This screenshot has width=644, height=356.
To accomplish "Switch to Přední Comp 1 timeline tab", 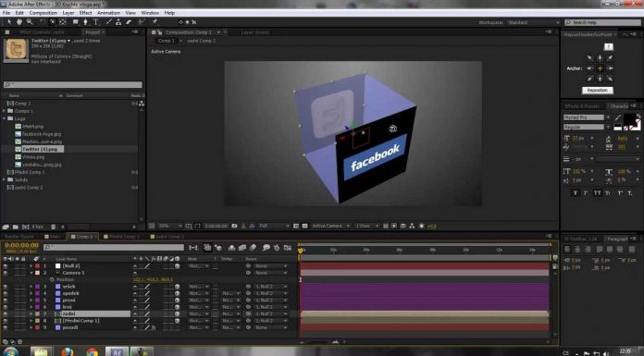I will pos(121,237).
